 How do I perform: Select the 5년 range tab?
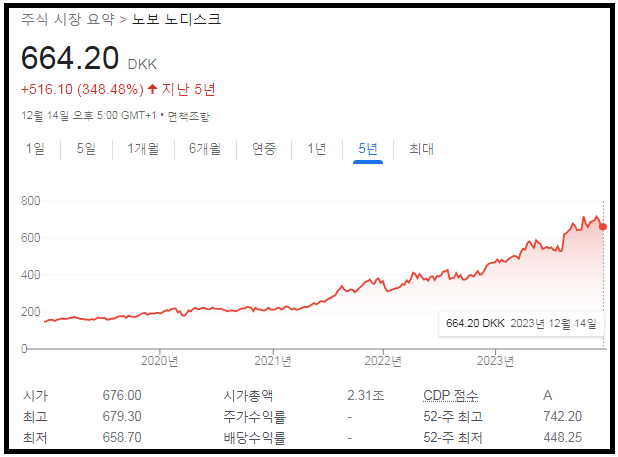[368, 149]
